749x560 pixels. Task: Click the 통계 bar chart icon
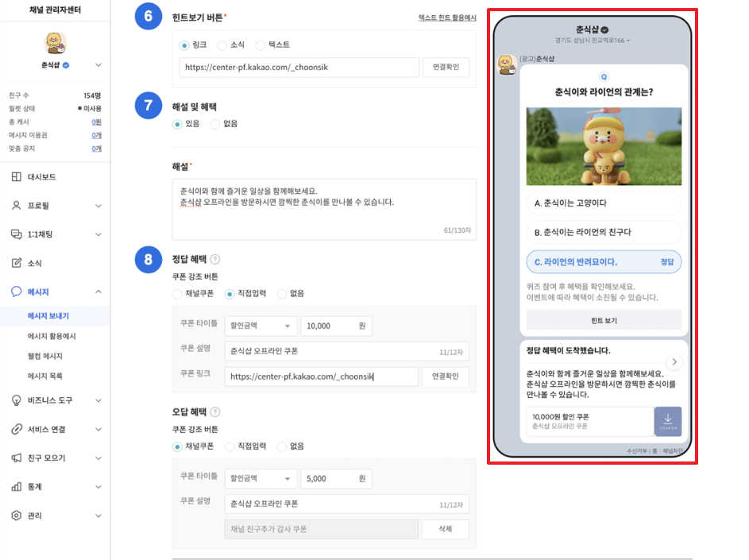pos(16,486)
